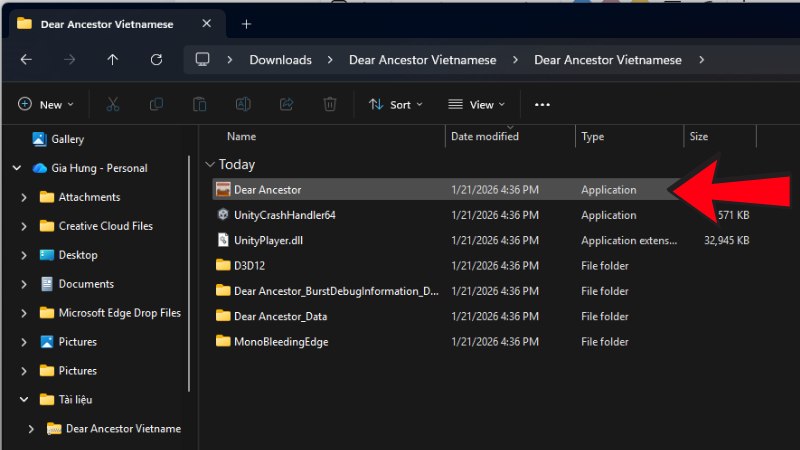Collapse the Today group chevron
800x450 pixels.
209,164
